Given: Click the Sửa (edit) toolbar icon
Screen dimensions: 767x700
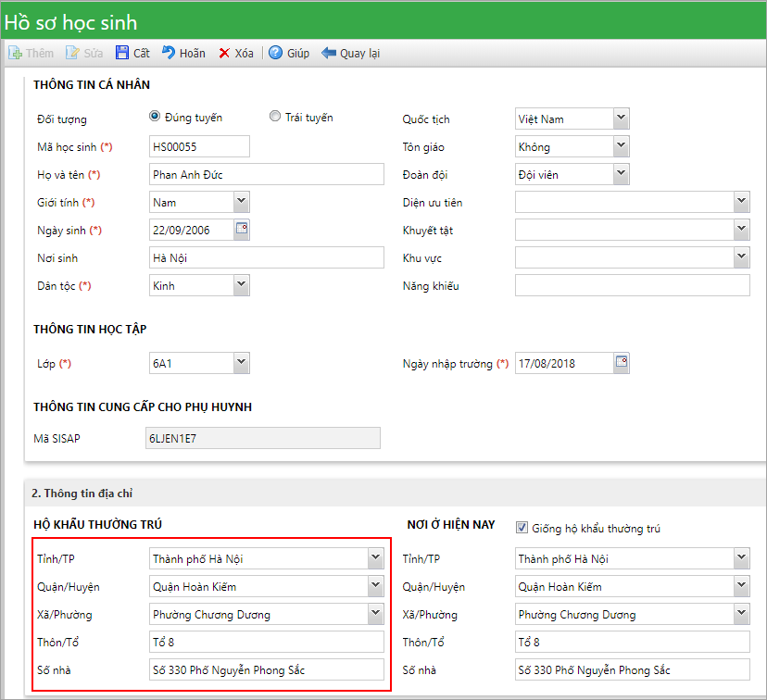Looking at the screenshot, I should [72, 53].
